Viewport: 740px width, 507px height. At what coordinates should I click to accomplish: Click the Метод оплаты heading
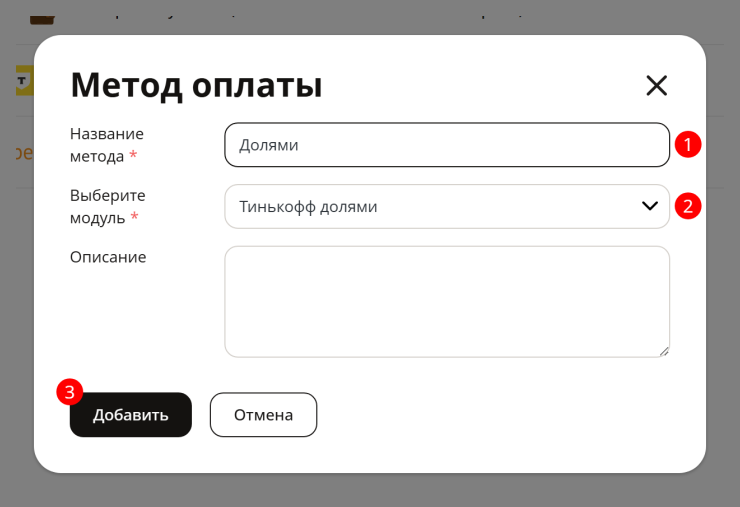(x=196, y=85)
